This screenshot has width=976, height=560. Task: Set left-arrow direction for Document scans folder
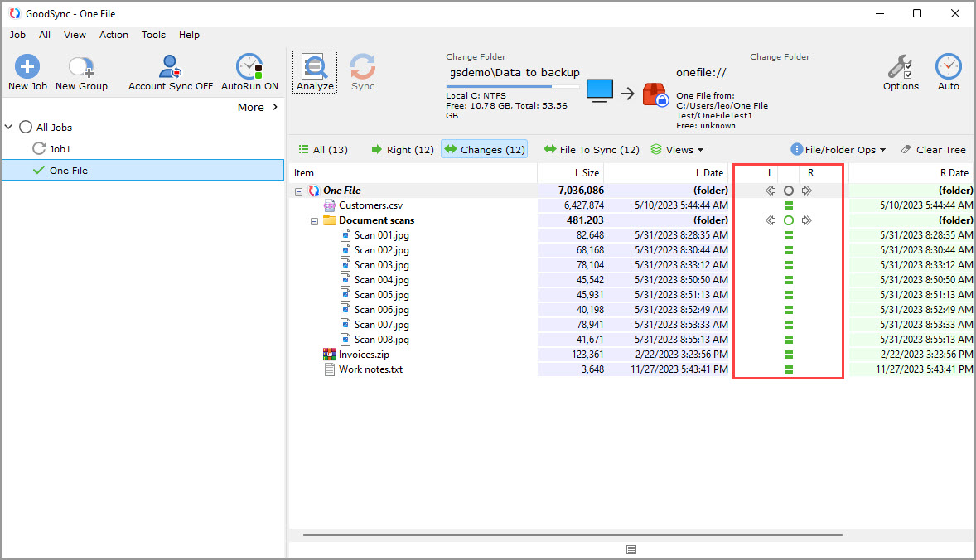[771, 220]
